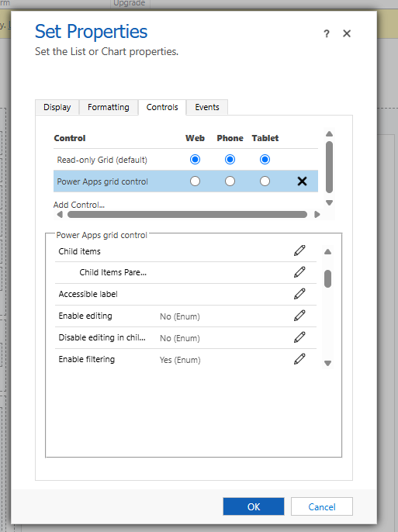Click the control list vertical scrollbar thumb
This screenshot has height=532, width=398.
[x=329, y=167]
